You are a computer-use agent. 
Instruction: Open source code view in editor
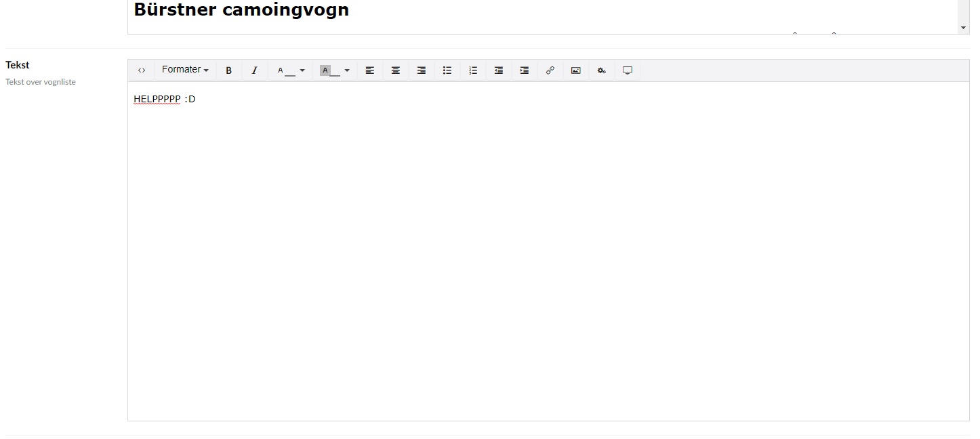pyautogui.click(x=142, y=70)
